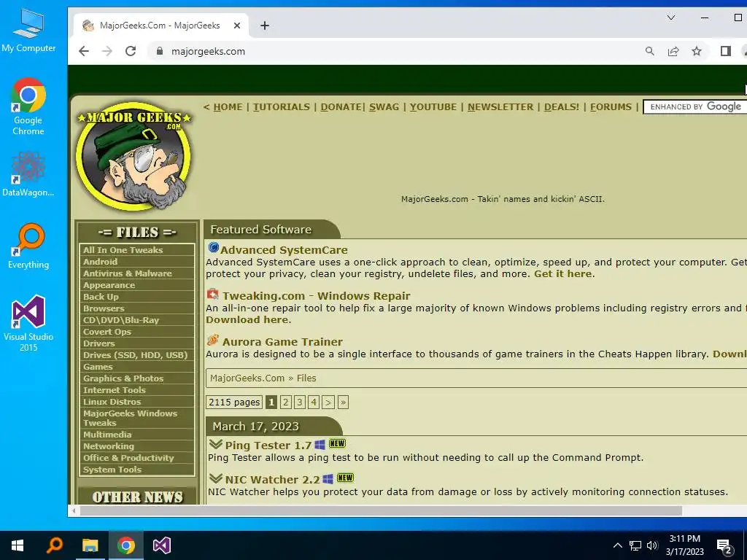Open the Antivirus & Malware category
747x560 pixels.
pos(137,273)
